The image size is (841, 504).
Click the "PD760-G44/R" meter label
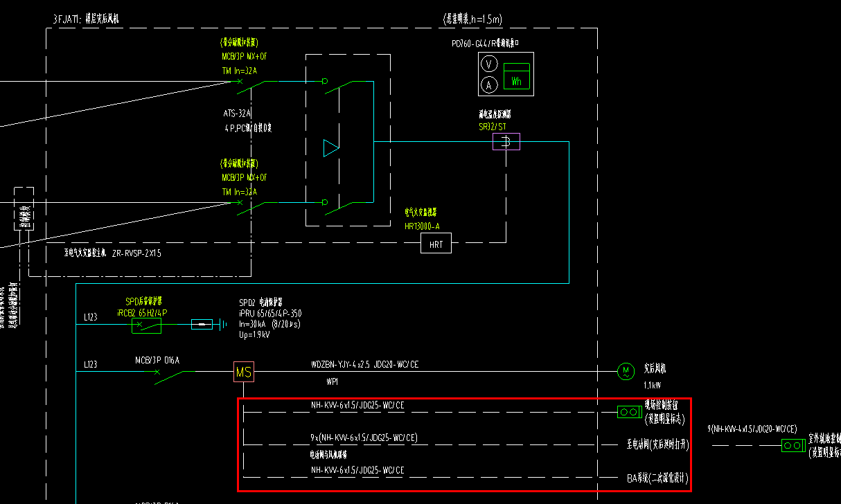484,43
